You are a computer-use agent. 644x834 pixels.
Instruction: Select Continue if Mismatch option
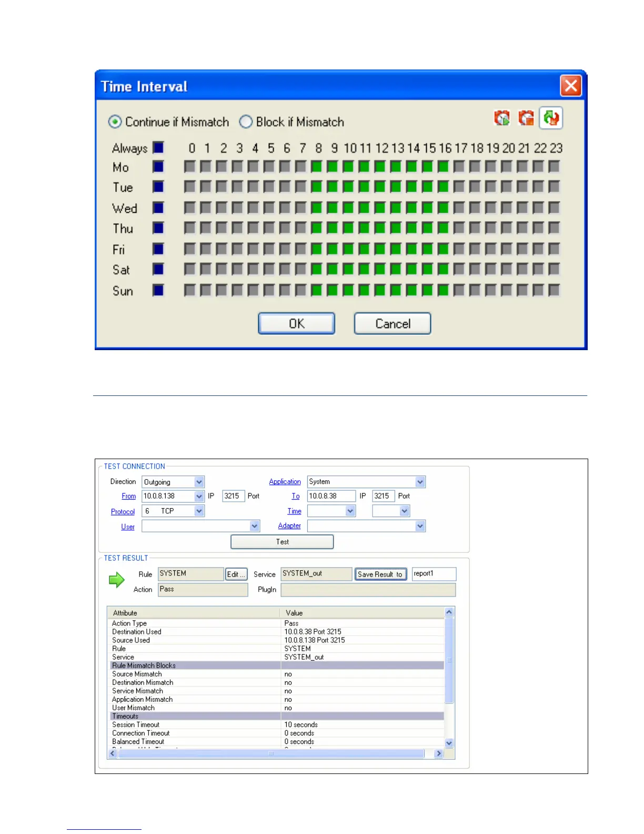coord(169,122)
